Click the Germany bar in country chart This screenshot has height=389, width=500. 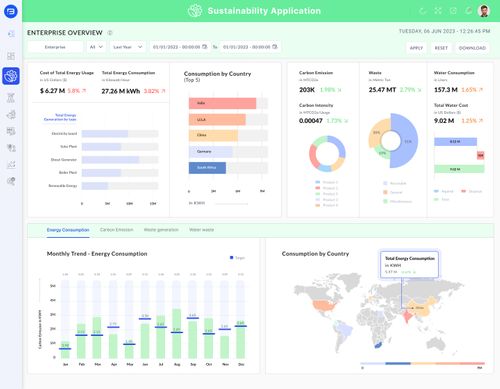point(210,152)
